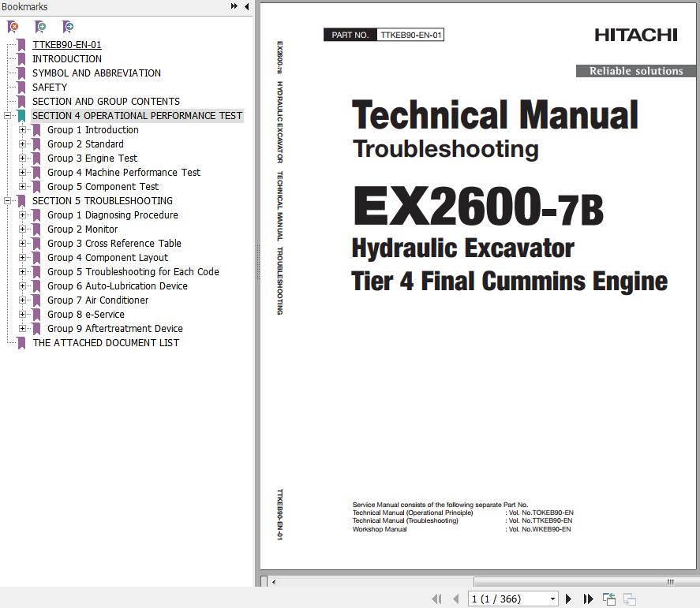Expand Group 1 Diagnosing Procedure
The image size is (700, 608).
coord(22,215)
